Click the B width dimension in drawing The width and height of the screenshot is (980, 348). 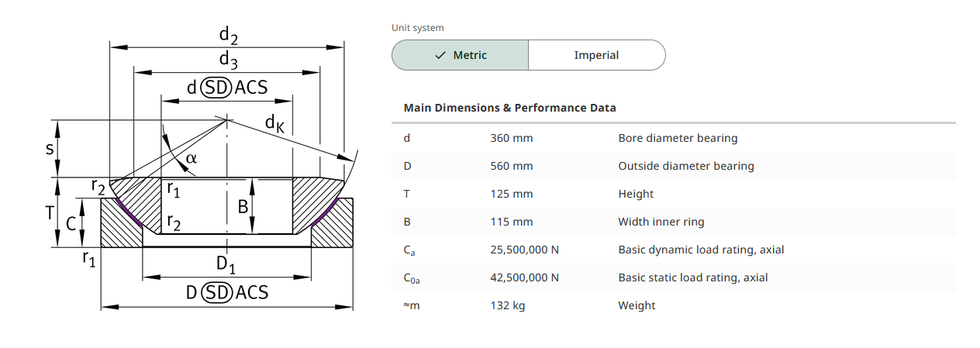coord(243,207)
